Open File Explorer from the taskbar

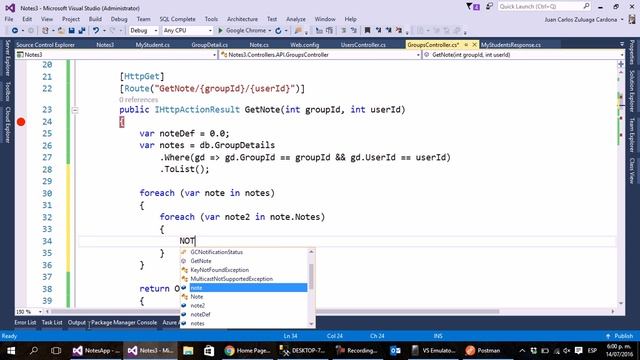click(x=188, y=351)
